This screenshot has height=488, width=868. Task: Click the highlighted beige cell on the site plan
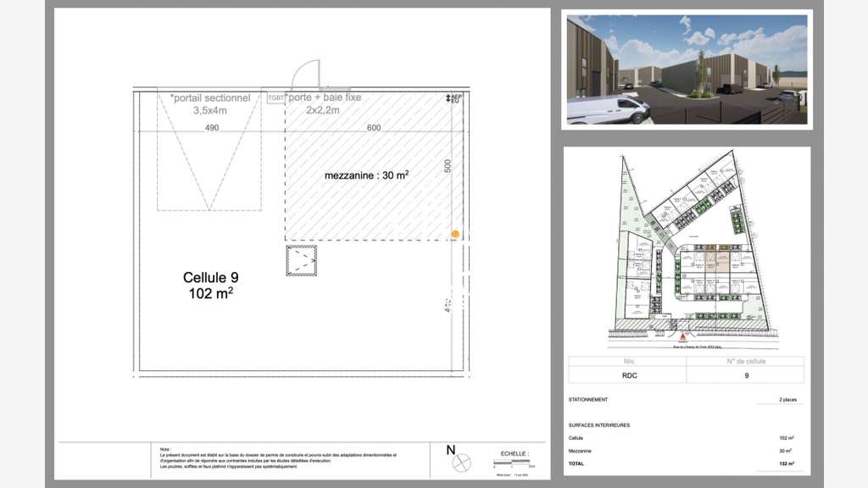(716, 261)
